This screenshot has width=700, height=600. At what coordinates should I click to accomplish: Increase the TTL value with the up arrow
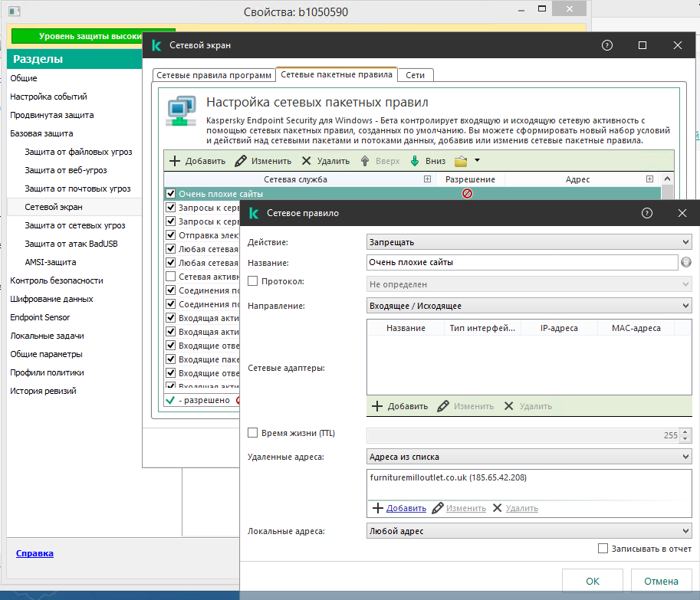685,431
